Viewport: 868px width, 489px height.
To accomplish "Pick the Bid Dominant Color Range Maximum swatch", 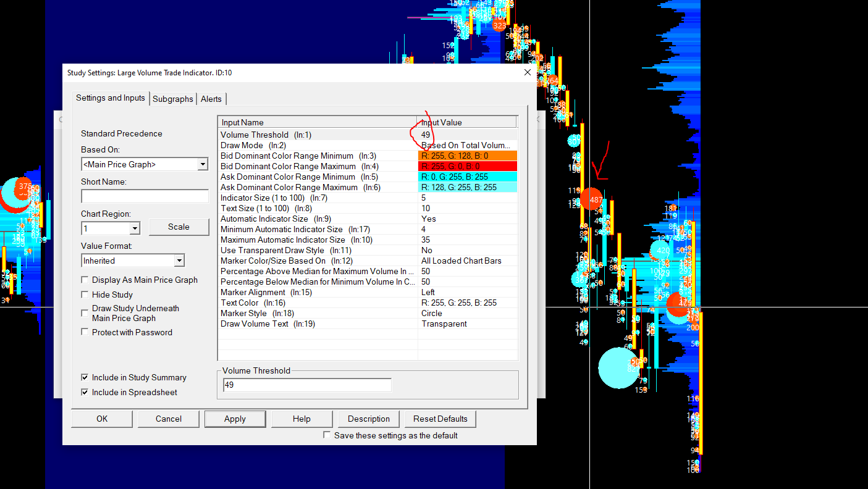I will tap(467, 166).
